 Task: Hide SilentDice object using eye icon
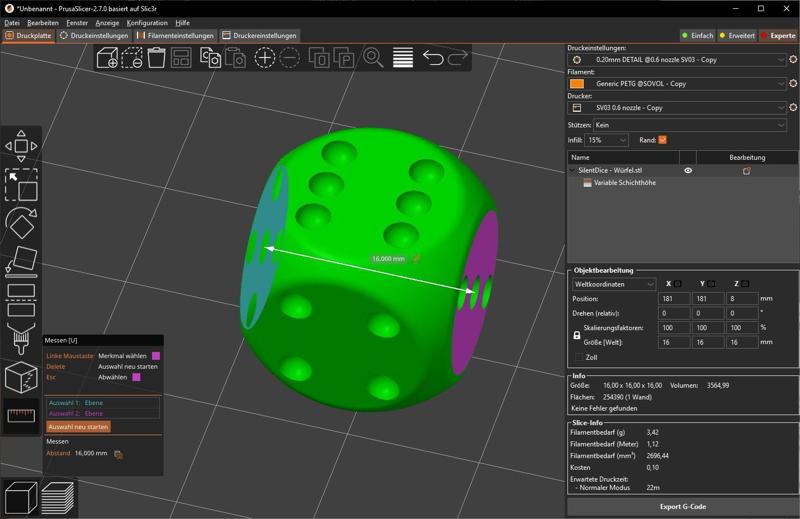pyautogui.click(x=688, y=171)
